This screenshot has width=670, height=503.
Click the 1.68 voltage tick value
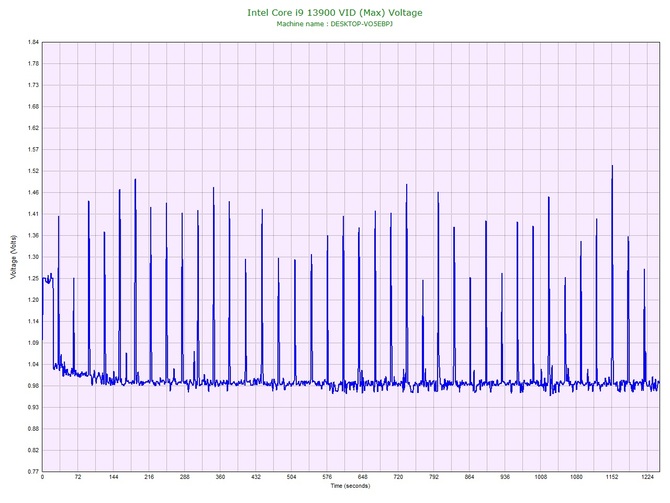point(33,107)
